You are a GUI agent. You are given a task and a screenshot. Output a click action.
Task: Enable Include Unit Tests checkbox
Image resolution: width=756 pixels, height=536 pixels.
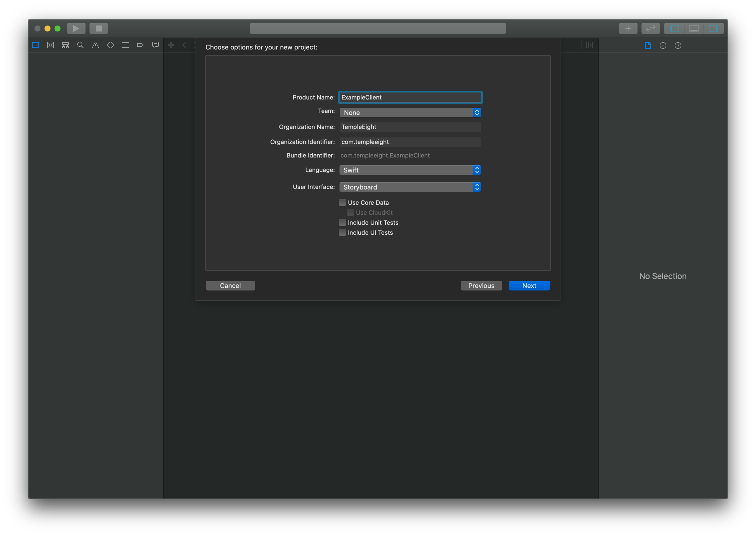(x=342, y=222)
